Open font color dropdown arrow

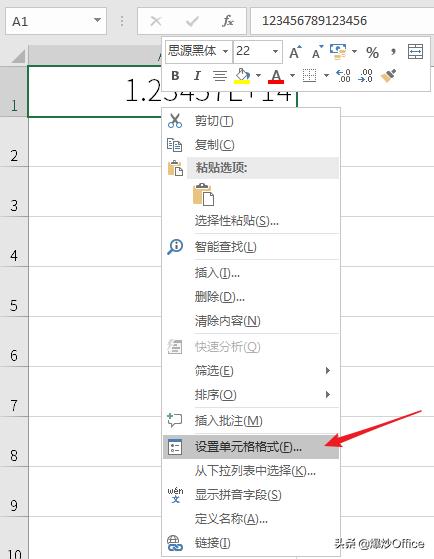pyautogui.click(x=292, y=76)
